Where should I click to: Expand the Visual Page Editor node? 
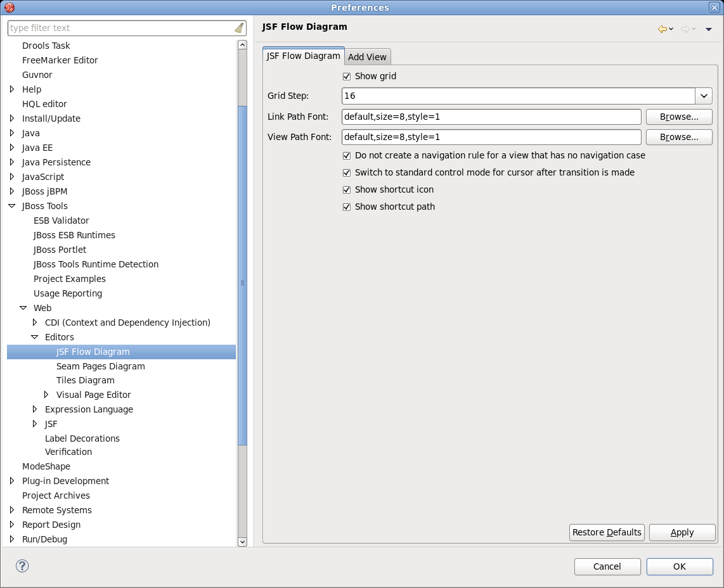pos(46,395)
